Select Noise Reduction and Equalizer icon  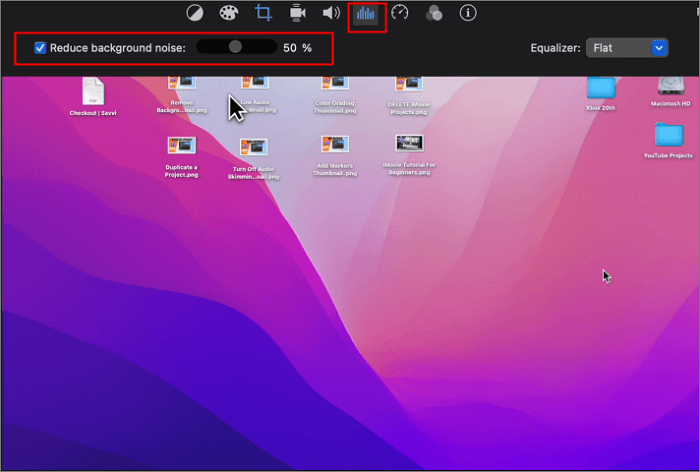[x=366, y=13]
